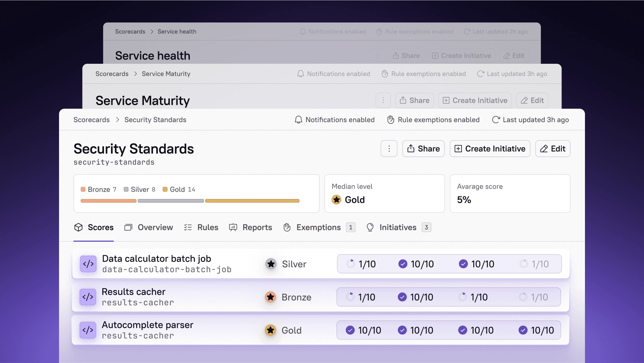Screen dimensions: 644x363
Task: Click the code icon for Data calculator batch job
Action: tap(88, 264)
